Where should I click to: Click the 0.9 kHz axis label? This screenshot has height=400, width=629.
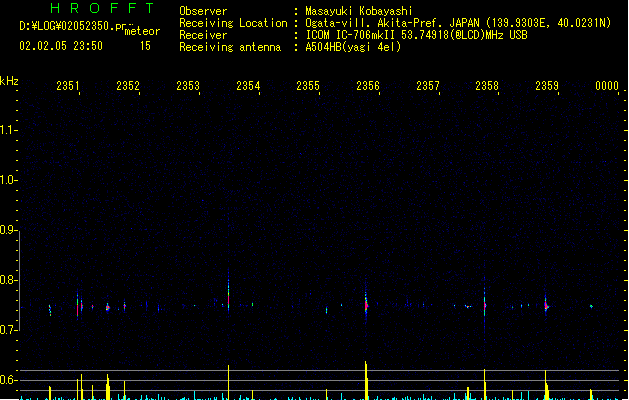tap(8, 230)
